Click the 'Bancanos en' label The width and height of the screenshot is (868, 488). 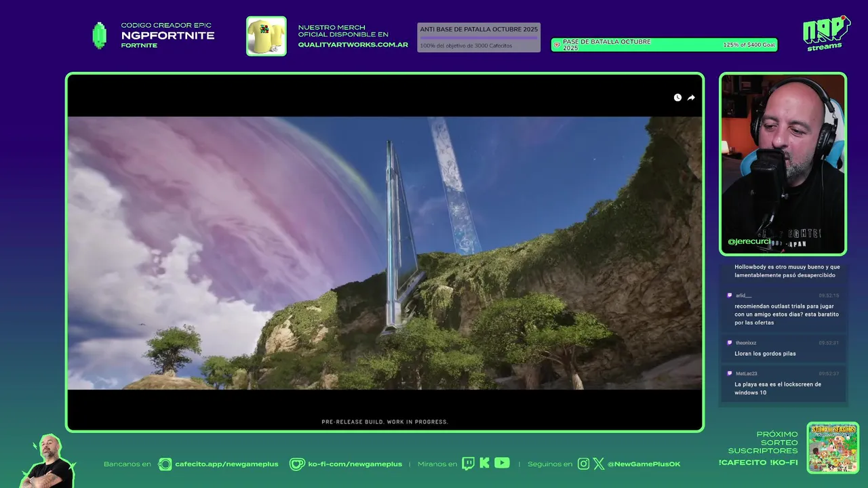coord(127,464)
